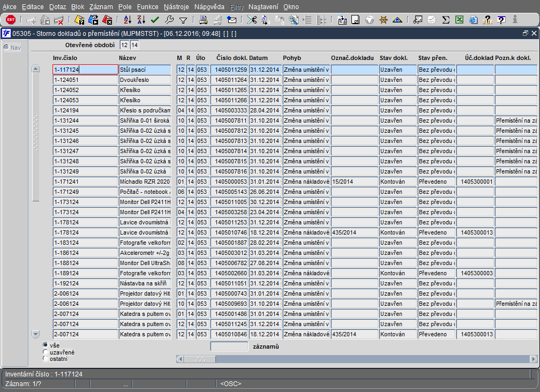
Task: Click the Excel export icon
Action: [x=460, y=20]
